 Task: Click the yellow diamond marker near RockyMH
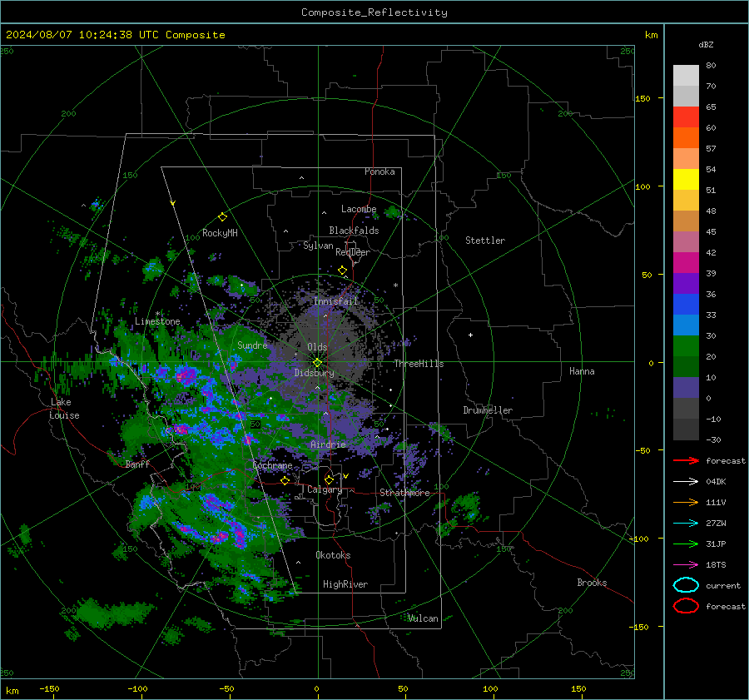pyautogui.click(x=222, y=217)
